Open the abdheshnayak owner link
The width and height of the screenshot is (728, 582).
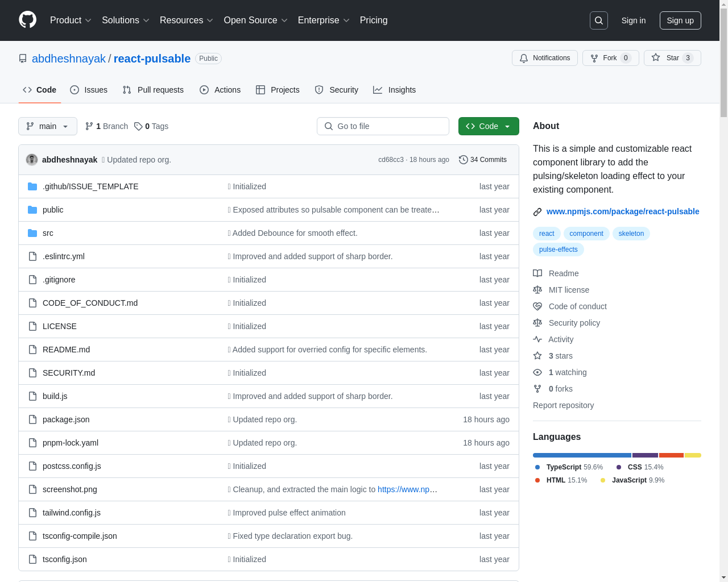(x=69, y=59)
